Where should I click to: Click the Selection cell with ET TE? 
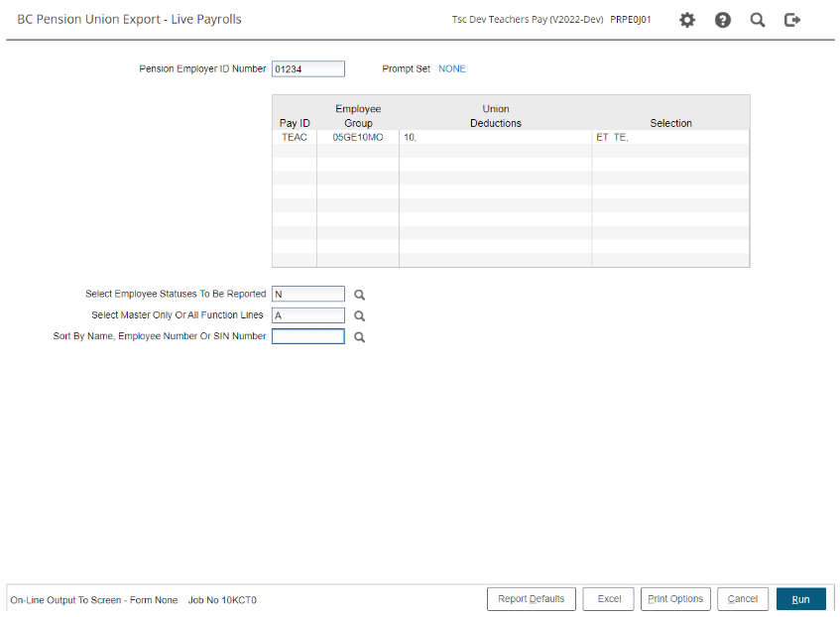[669, 138]
